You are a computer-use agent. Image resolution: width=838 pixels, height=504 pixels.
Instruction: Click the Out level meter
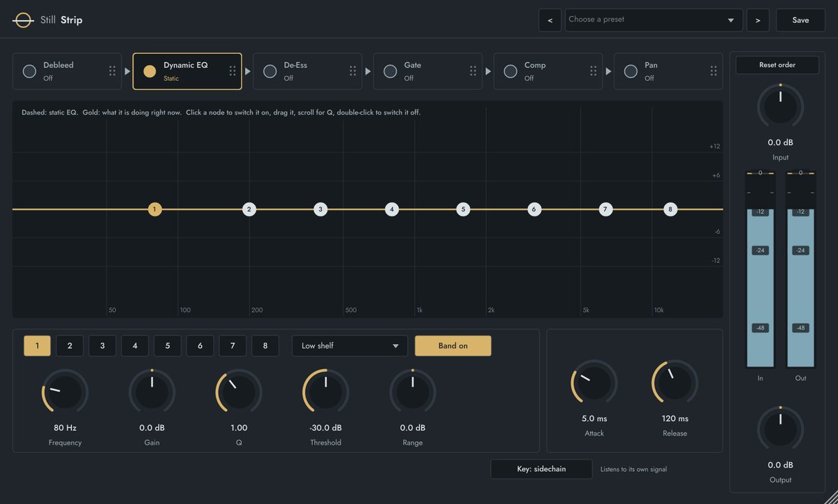801,269
